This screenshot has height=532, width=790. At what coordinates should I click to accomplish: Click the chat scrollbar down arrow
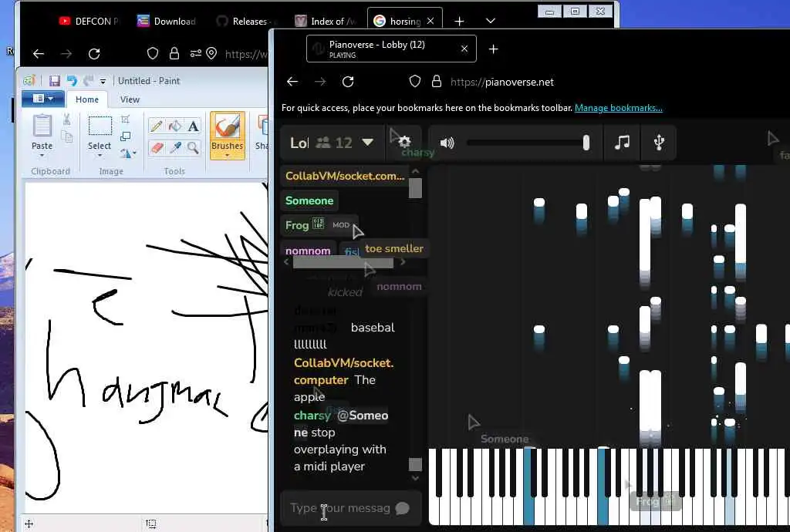(415, 478)
